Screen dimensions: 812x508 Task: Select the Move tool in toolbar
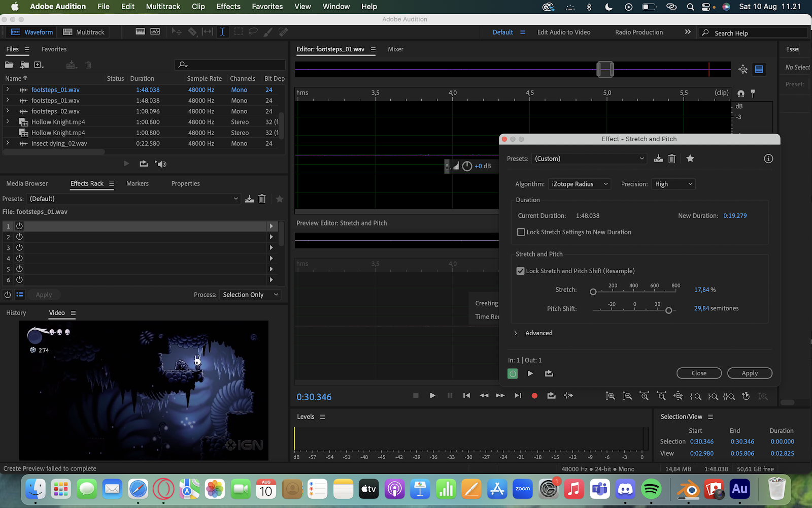tap(177, 32)
